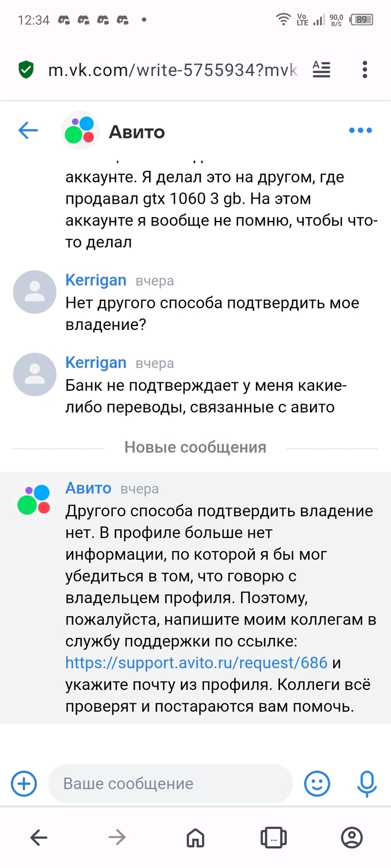Open the support.avito.ru request link
This screenshot has height=868, width=391.
coord(196,663)
